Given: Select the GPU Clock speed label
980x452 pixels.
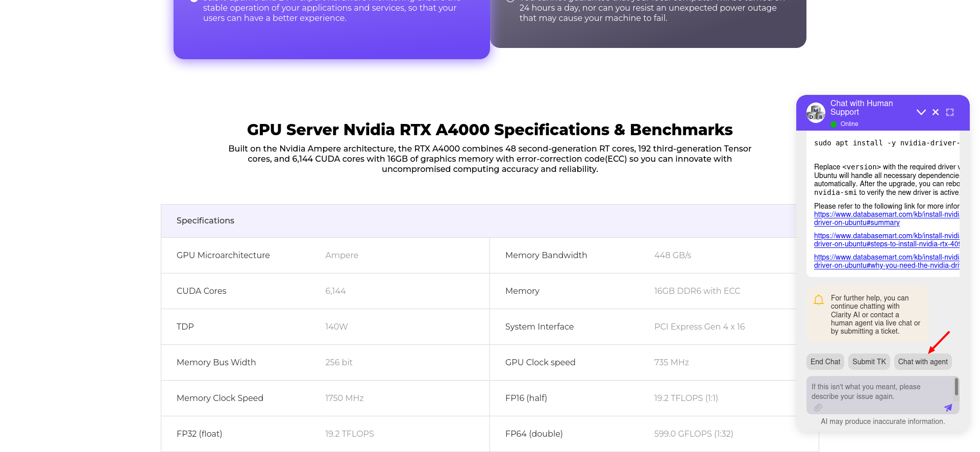Looking at the screenshot, I should (540, 362).
